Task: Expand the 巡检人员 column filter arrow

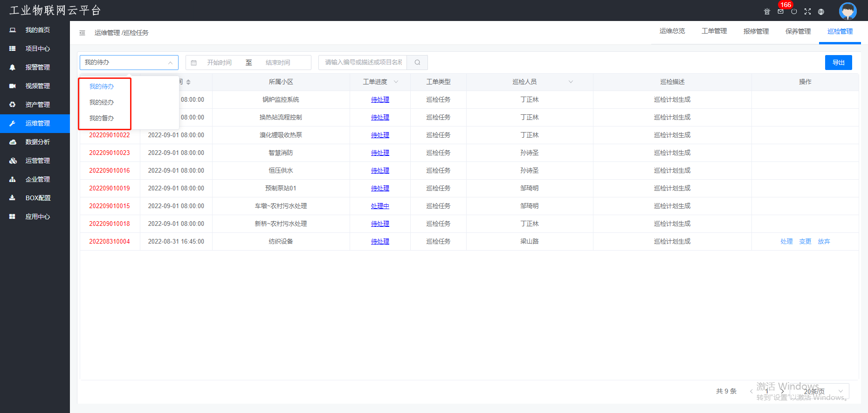Action: click(571, 82)
